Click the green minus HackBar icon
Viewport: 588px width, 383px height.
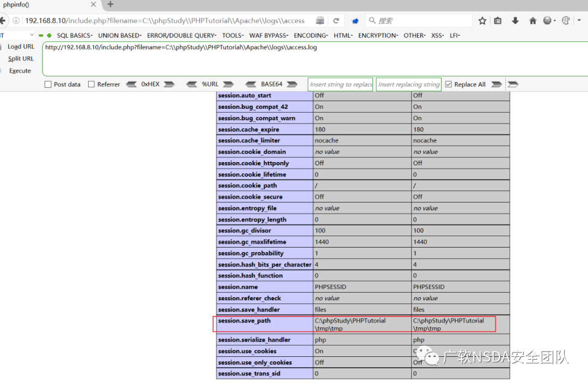point(41,35)
